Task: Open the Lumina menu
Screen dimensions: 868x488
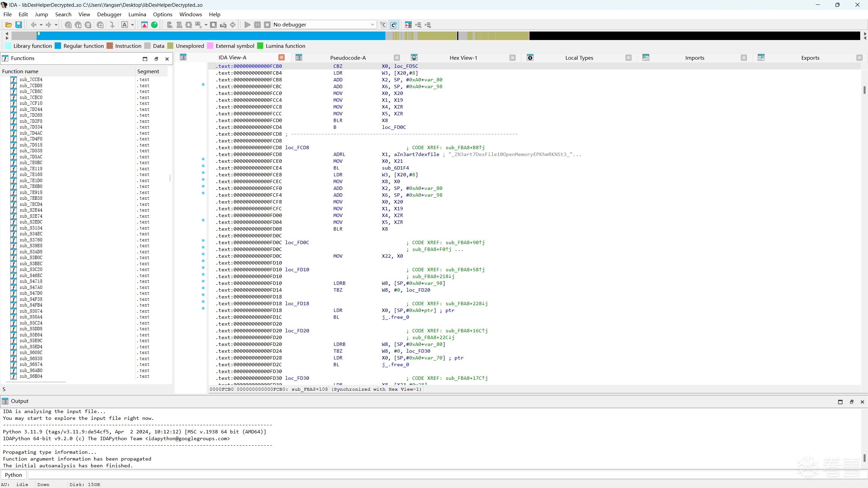Action: [x=137, y=14]
